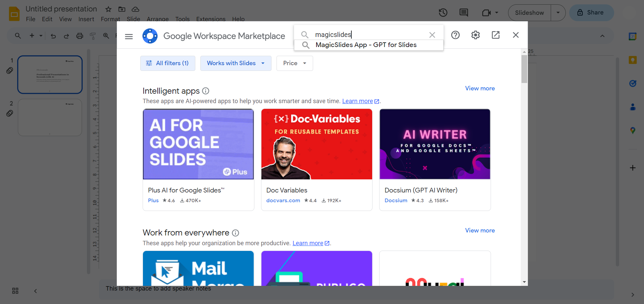Click the Marketplace search input field

[x=369, y=35]
